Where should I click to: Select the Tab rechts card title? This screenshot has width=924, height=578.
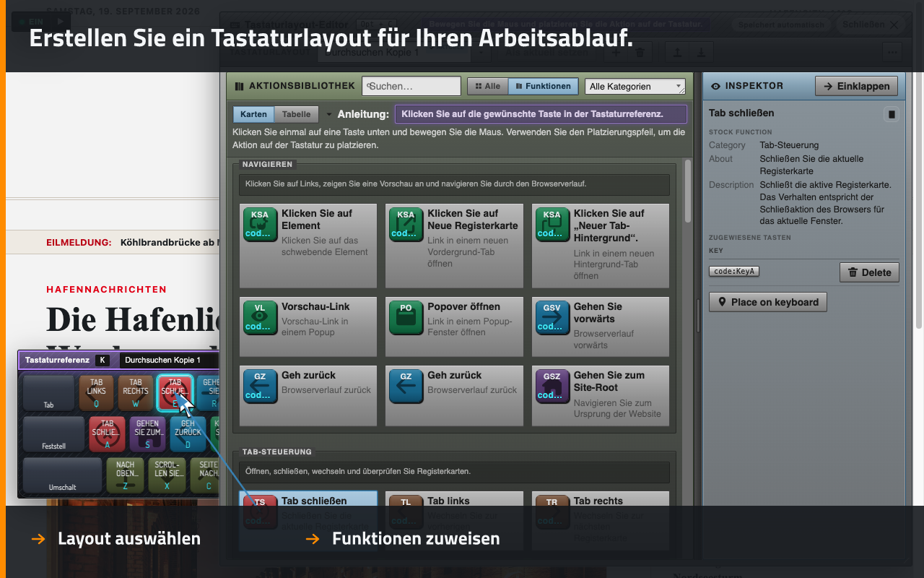(598, 501)
